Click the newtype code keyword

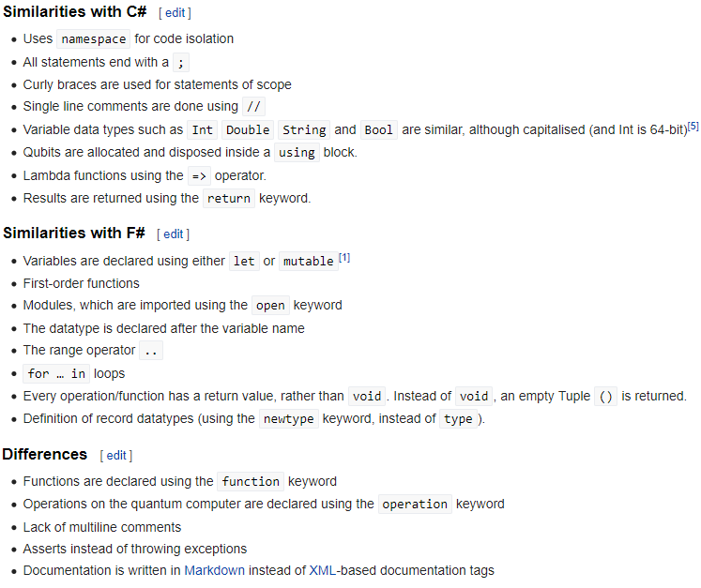tap(288, 419)
